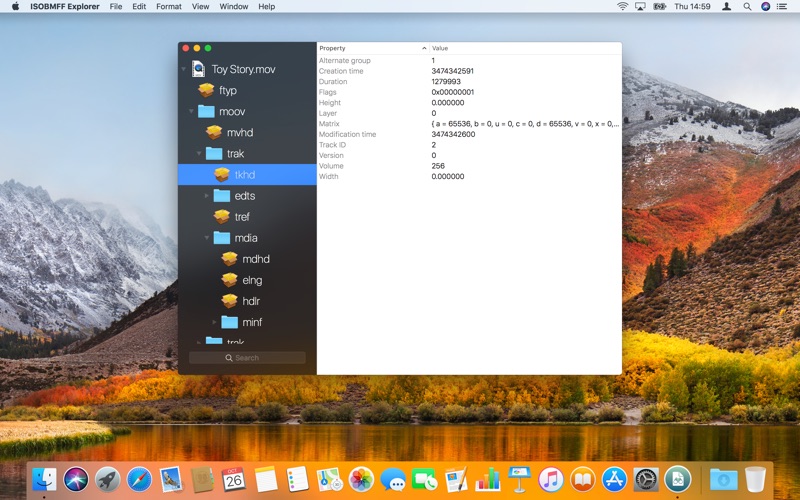Open the File menu
This screenshot has width=800, height=500.
(116, 7)
